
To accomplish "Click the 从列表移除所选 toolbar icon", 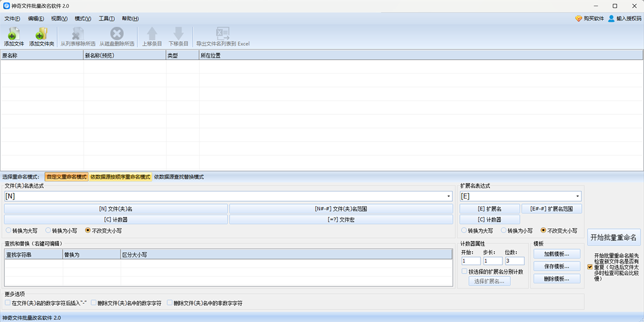I will click(x=78, y=33).
